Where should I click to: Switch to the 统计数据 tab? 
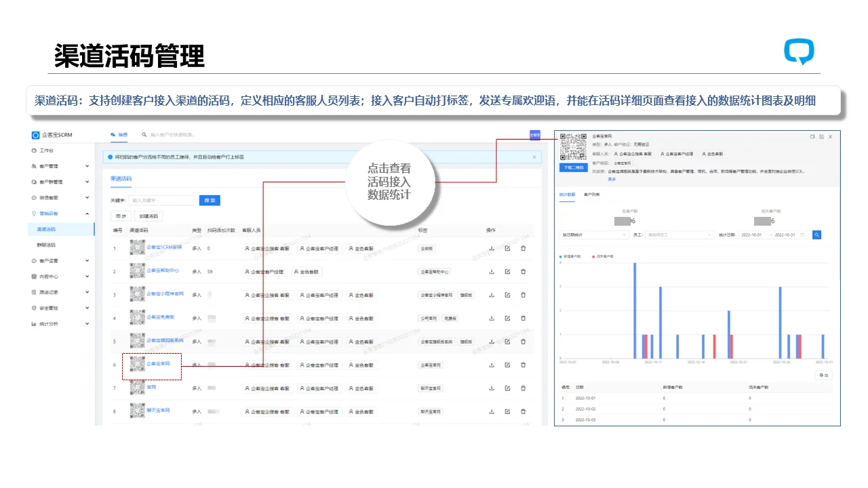point(567,195)
